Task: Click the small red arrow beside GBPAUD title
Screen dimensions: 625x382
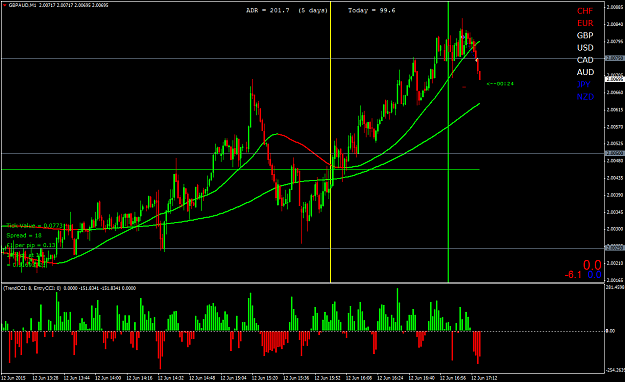Action: [x=5, y=5]
